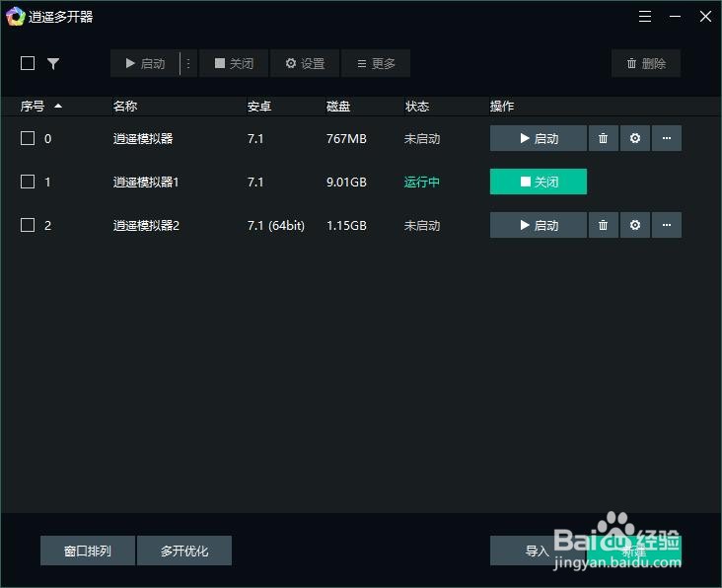Image resolution: width=722 pixels, height=588 pixels.
Task: Open the hamburger menu in title bar
Action: (645, 17)
